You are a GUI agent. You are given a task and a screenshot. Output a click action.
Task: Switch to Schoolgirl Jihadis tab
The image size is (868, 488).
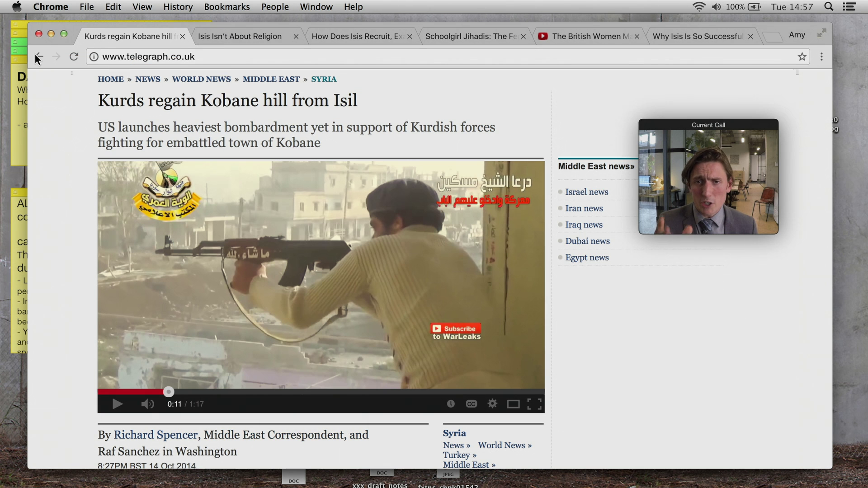tap(471, 37)
